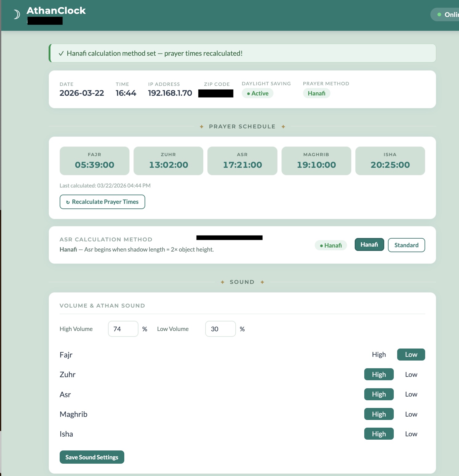The width and height of the screenshot is (459, 476).
Task: Click the sparkle icon beside Sound heading
Action: (x=222, y=282)
